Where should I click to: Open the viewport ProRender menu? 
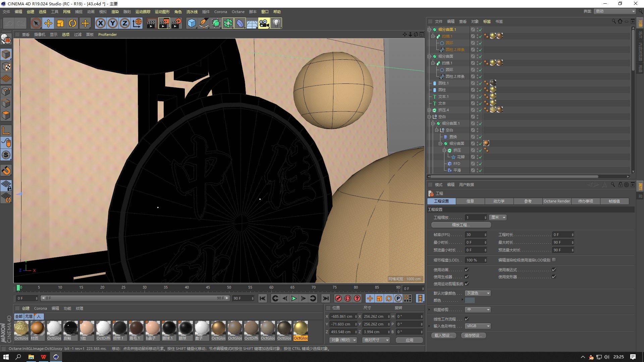pos(107,35)
